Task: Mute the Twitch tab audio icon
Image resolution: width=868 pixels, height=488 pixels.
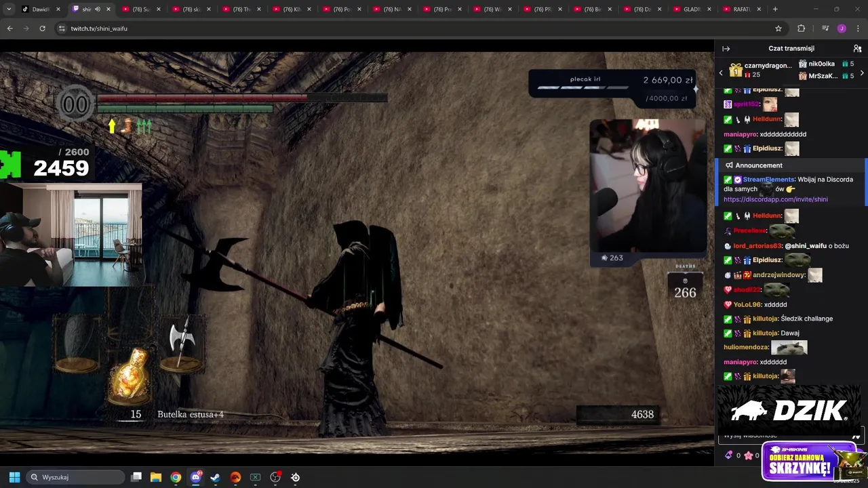Action: tap(98, 9)
